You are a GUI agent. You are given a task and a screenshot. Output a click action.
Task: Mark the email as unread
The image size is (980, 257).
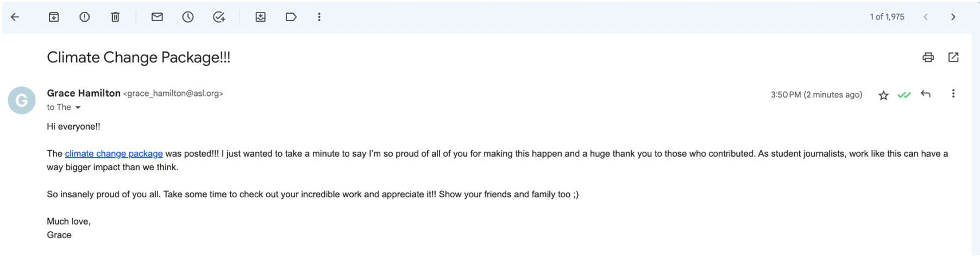[x=157, y=17]
